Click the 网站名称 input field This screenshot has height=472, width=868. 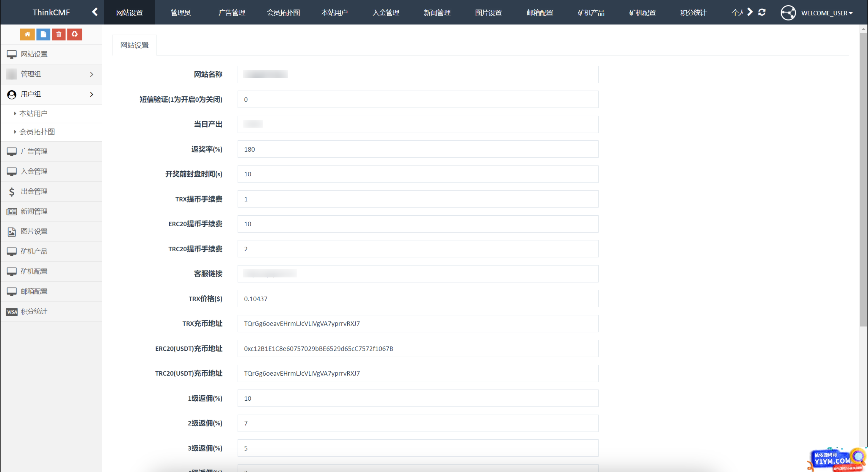pyautogui.click(x=418, y=74)
